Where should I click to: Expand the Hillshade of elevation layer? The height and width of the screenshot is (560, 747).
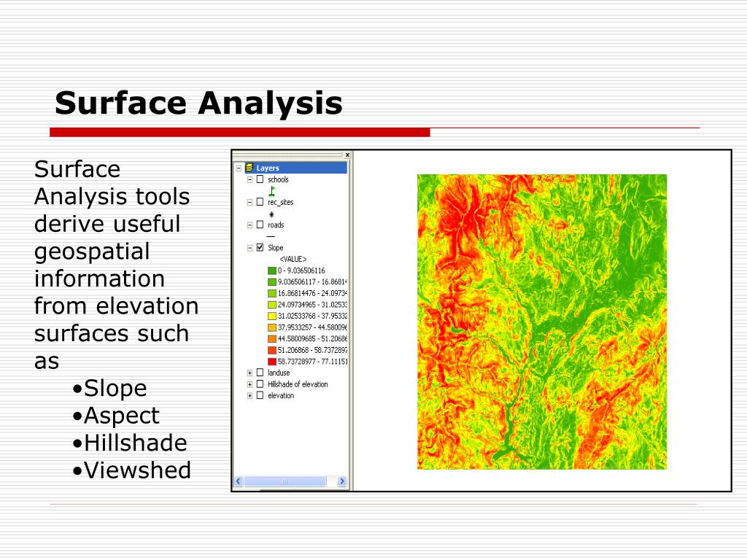tap(249, 384)
